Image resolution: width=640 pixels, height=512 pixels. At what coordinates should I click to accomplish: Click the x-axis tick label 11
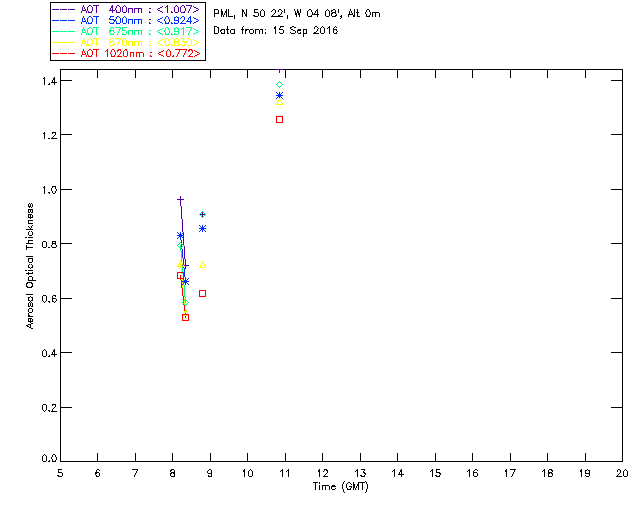tap(285, 473)
